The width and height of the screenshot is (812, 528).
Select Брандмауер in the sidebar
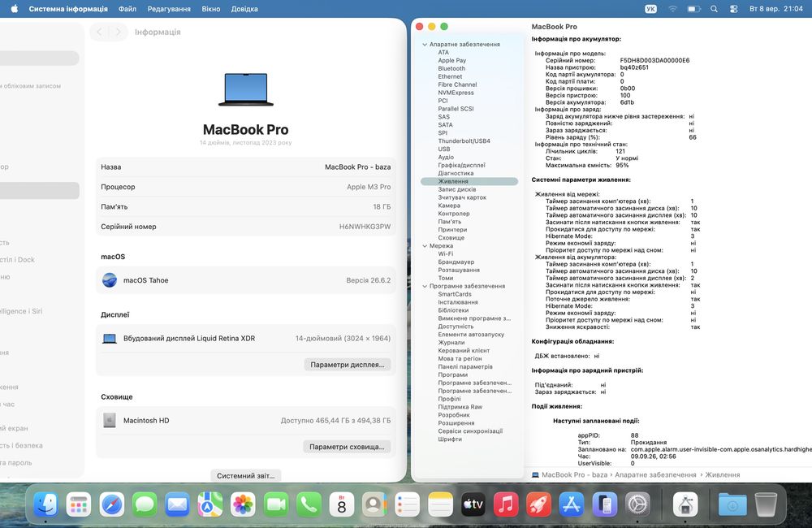pyautogui.click(x=456, y=262)
